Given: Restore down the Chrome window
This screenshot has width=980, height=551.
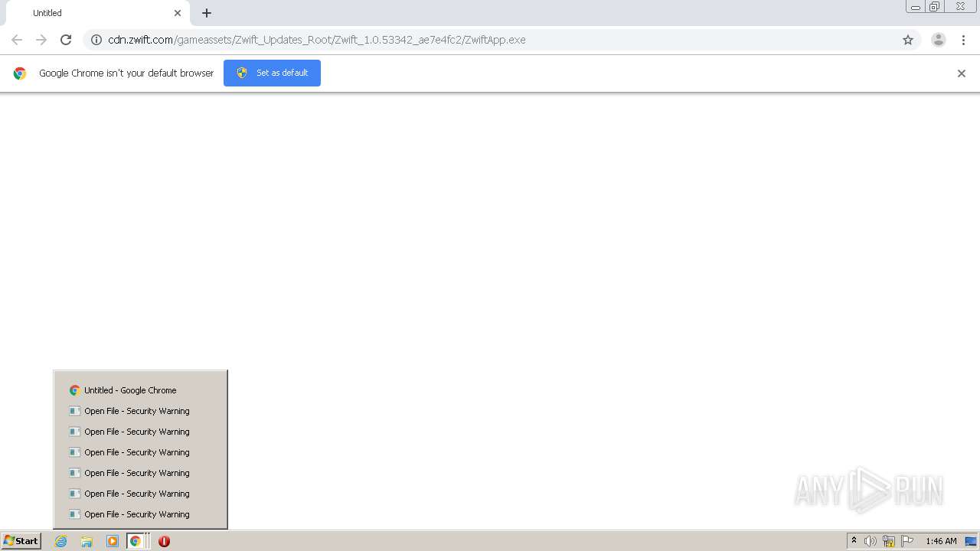Looking at the screenshot, I should 935,7.
